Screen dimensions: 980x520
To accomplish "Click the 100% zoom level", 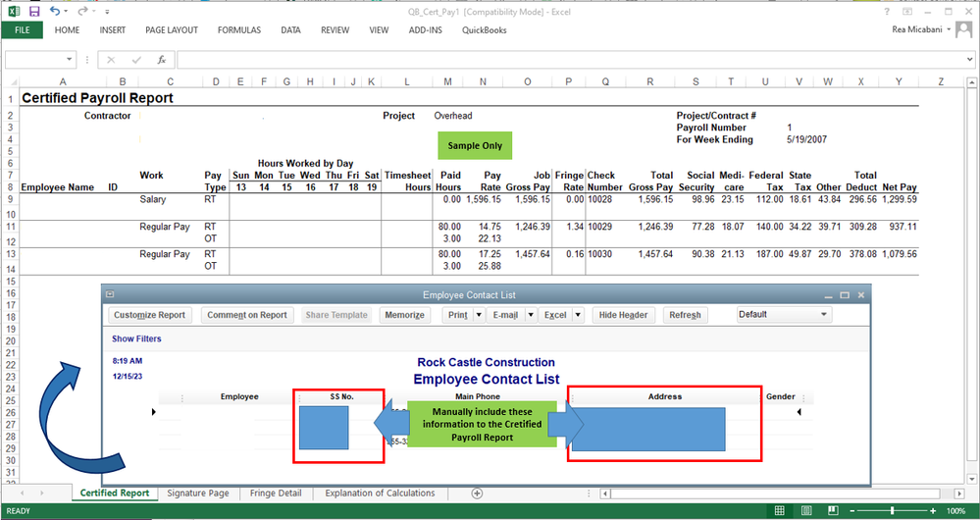I will [x=955, y=510].
